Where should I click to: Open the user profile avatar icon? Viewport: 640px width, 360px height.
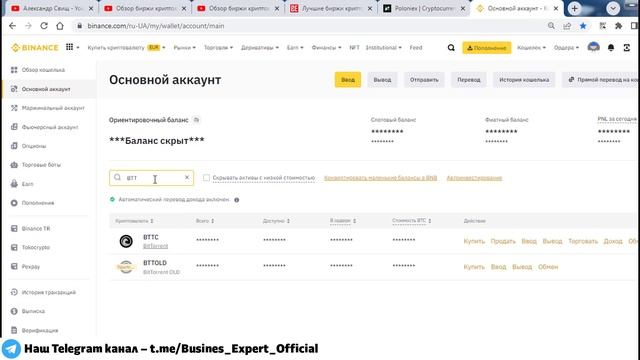(x=593, y=47)
